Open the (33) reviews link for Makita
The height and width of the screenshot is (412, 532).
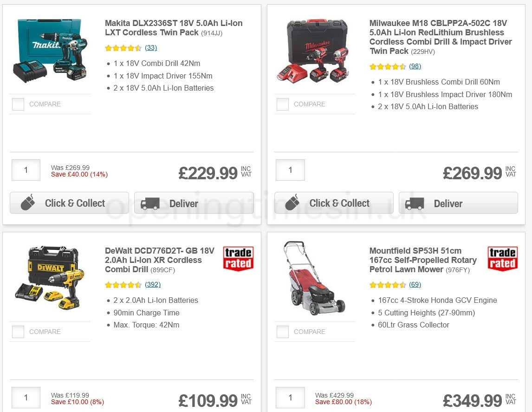click(151, 48)
